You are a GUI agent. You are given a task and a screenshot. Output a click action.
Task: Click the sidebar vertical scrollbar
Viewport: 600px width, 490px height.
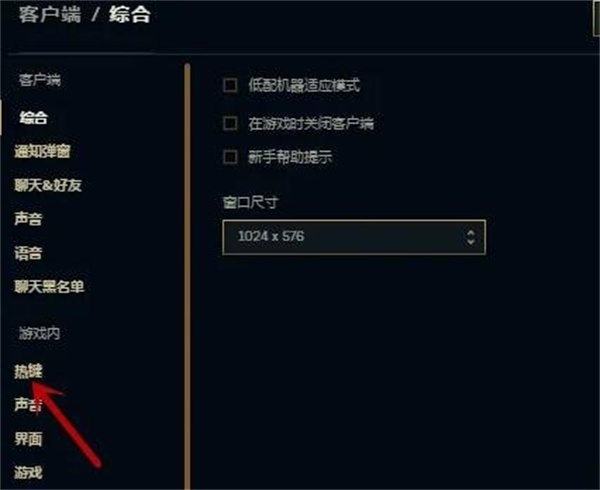pos(187,276)
